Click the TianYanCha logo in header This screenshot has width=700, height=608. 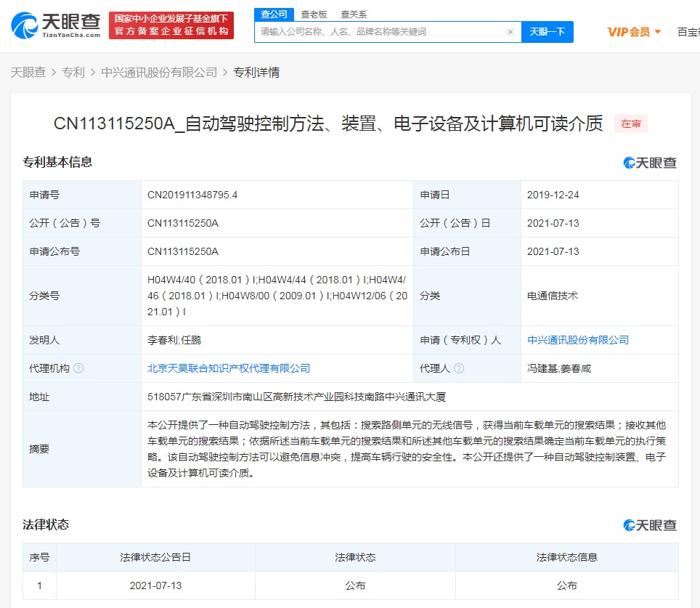click(56, 25)
